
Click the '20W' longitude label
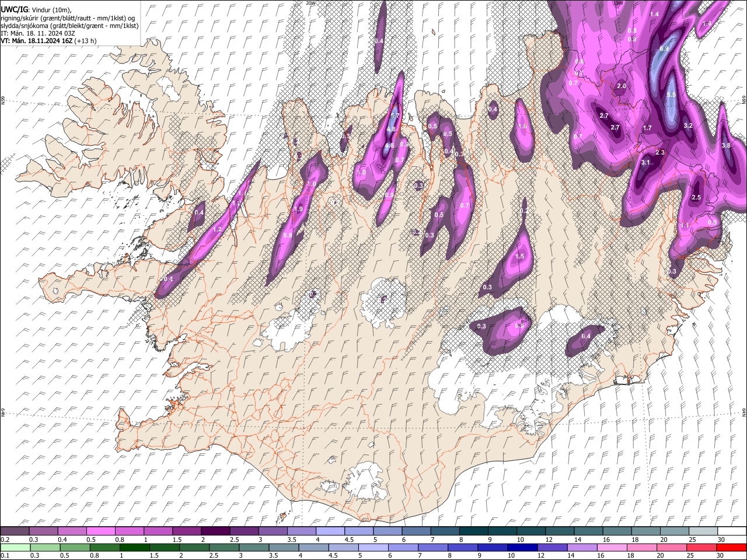310,3
